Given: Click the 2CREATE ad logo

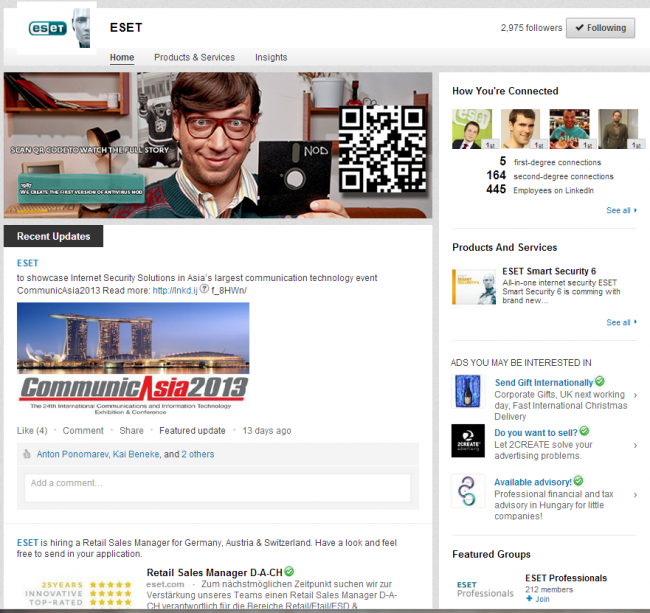Looking at the screenshot, I should point(468,441).
